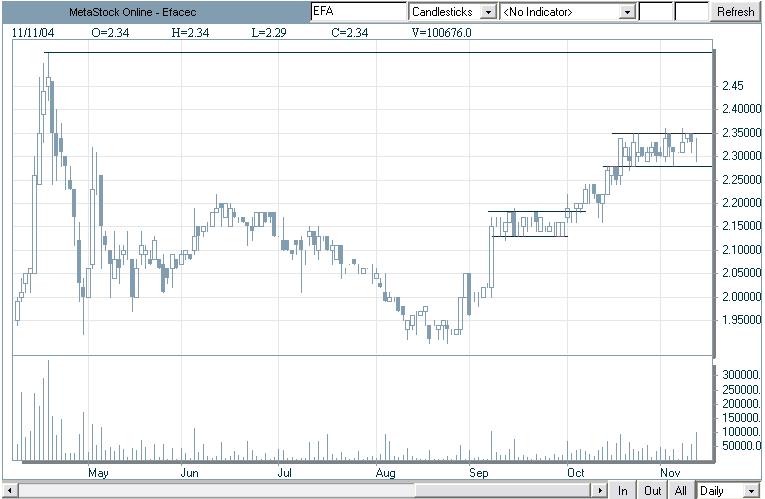
Task: Click the first empty parameter field beside Refresh
Action: click(656, 11)
